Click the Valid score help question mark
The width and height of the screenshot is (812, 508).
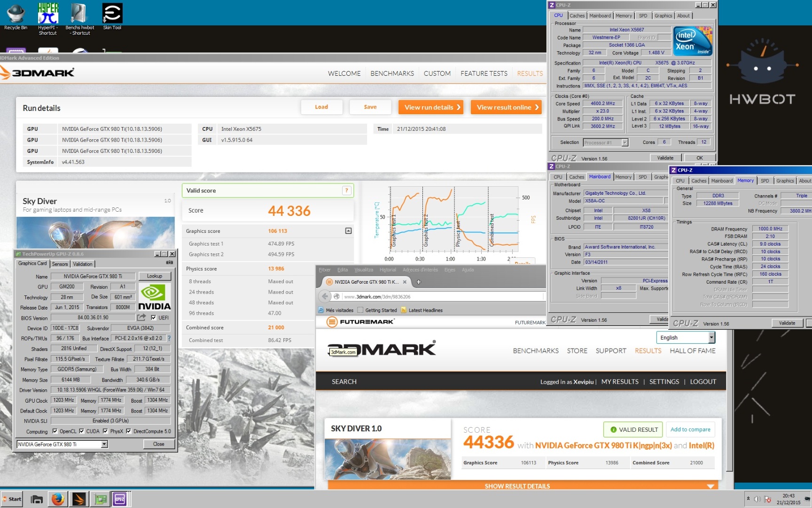(x=346, y=190)
